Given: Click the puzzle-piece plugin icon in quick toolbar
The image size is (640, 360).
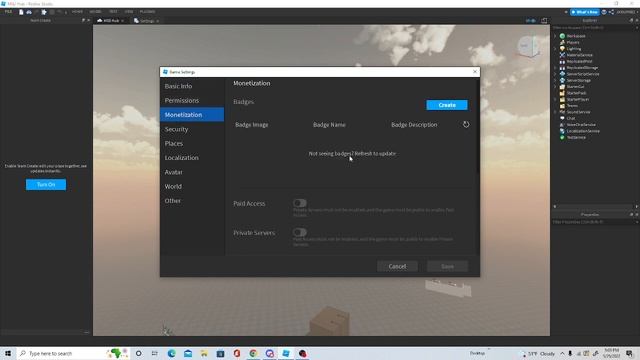Looking at the screenshot, I should coord(44,12).
